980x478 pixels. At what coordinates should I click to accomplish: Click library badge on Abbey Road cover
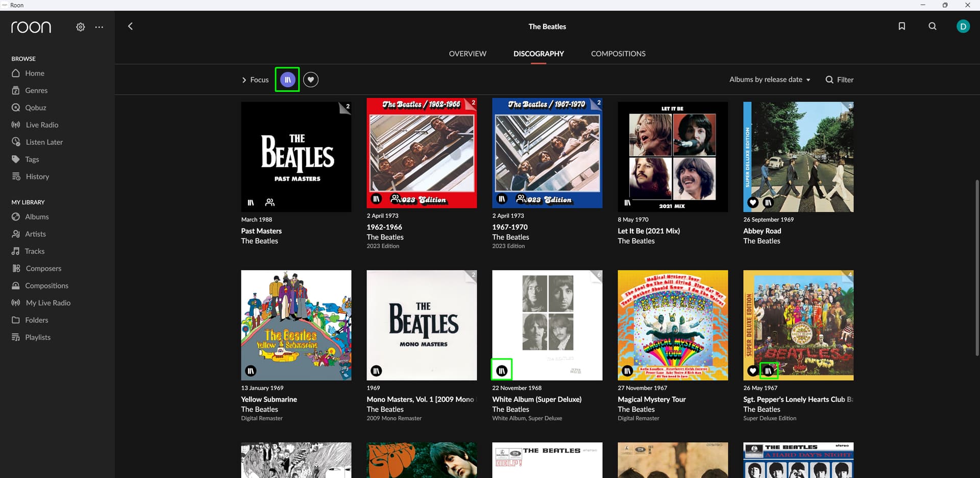click(768, 203)
